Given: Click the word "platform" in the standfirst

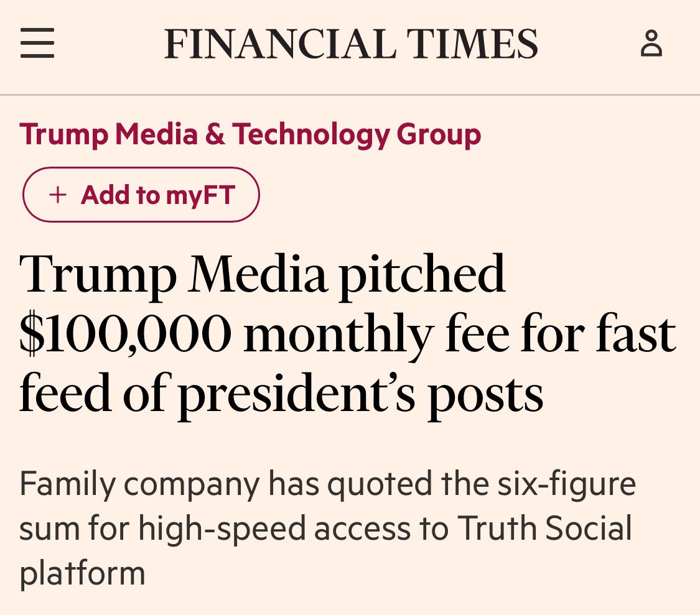Looking at the screenshot, I should [83, 573].
